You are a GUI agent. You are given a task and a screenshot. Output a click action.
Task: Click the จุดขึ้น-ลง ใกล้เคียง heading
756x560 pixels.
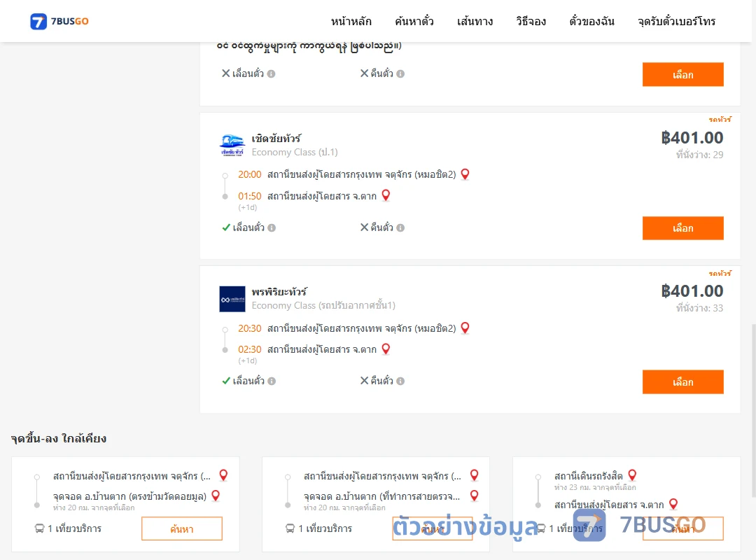(58, 438)
